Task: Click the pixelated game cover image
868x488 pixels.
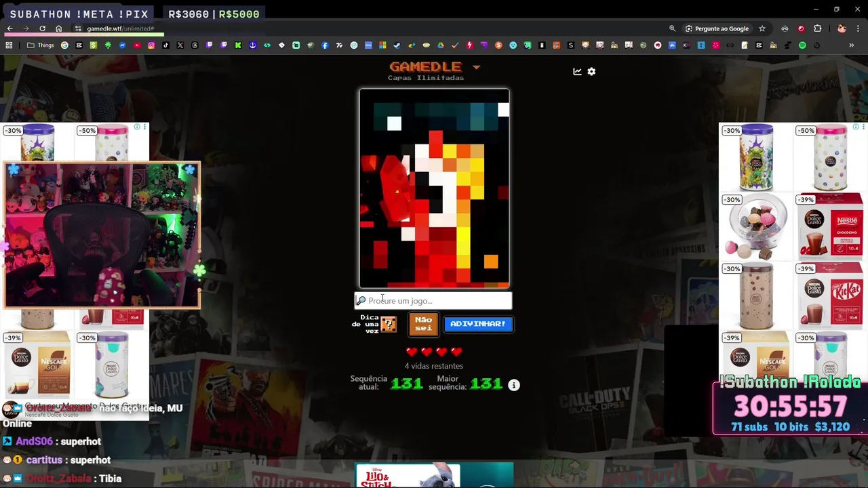Action: pyautogui.click(x=434, y=188)
